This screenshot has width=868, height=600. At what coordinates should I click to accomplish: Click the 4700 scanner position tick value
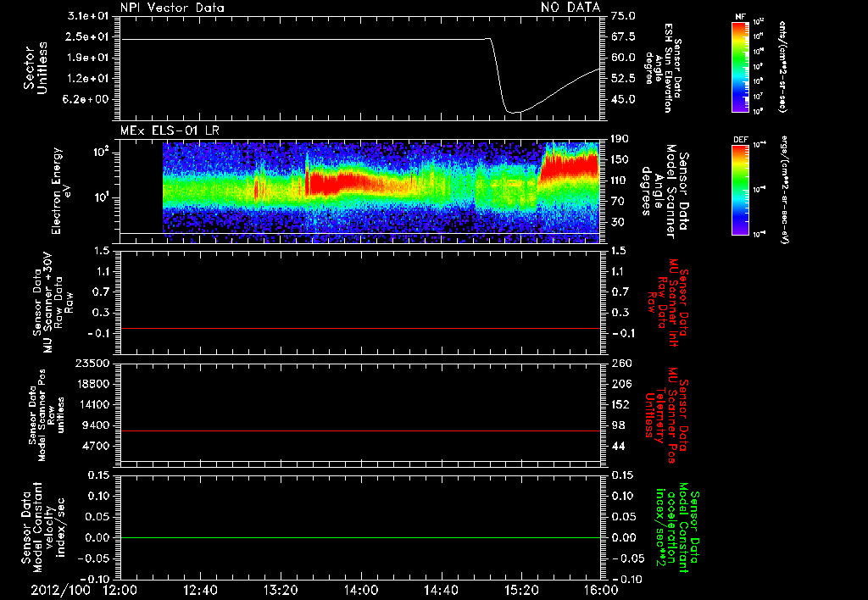[95, 446]
